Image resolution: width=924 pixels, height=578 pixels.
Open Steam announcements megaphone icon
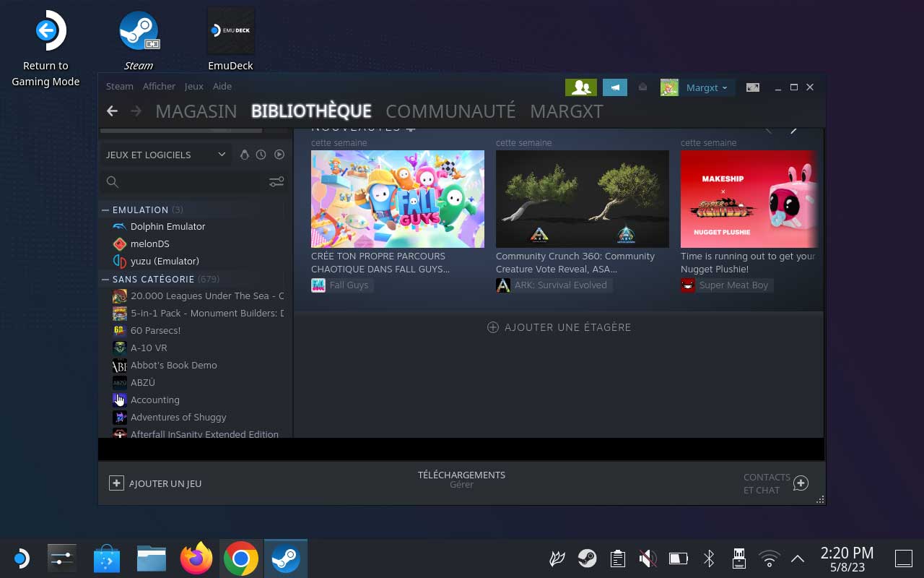615,87
